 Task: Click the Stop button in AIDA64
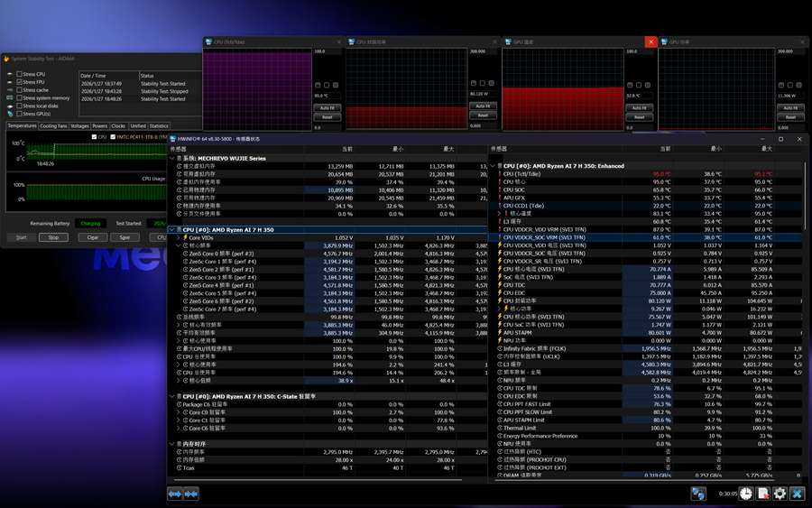pos(53,237)
